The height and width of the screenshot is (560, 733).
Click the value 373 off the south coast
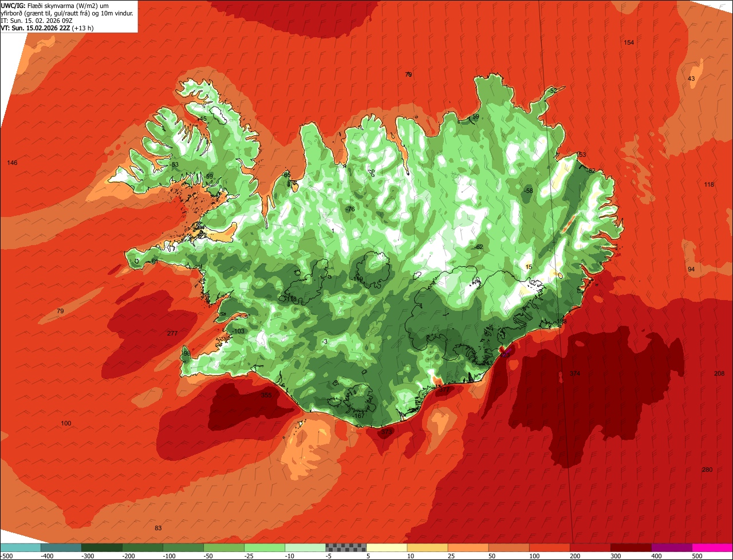click(x=387, y=432)
